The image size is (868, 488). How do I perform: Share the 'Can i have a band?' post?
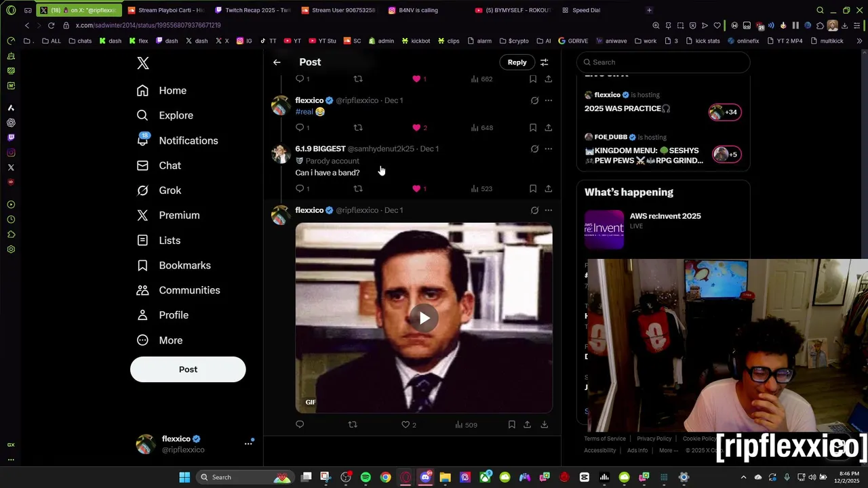[548, 188]
